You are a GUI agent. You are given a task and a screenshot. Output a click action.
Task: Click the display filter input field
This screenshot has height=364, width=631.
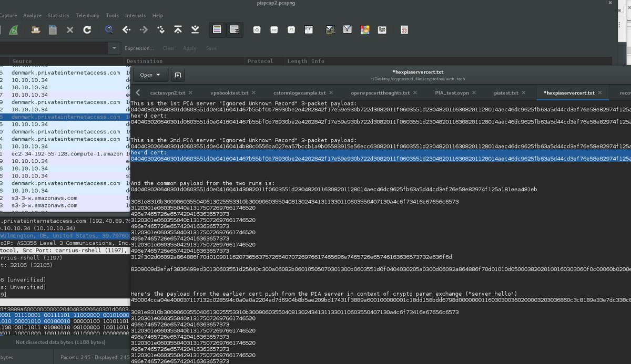pos(54,48)
